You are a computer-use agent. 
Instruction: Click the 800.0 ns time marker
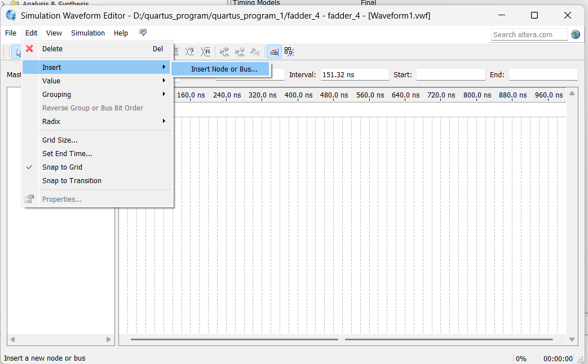coord(477,95)
